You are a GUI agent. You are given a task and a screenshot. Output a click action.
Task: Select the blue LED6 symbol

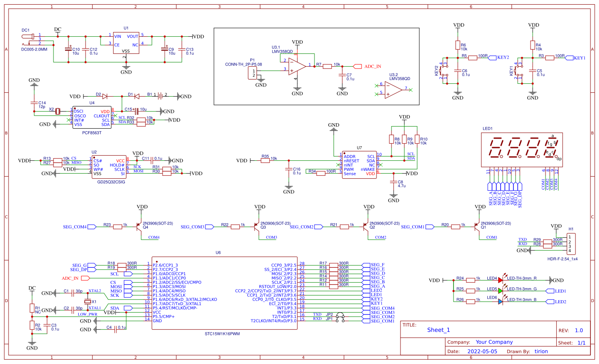point(501,301)
